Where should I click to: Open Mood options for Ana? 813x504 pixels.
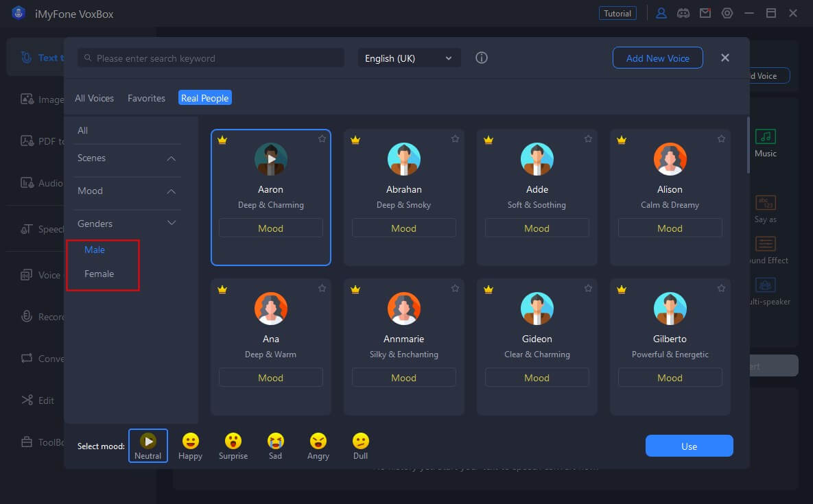(270, 378)
